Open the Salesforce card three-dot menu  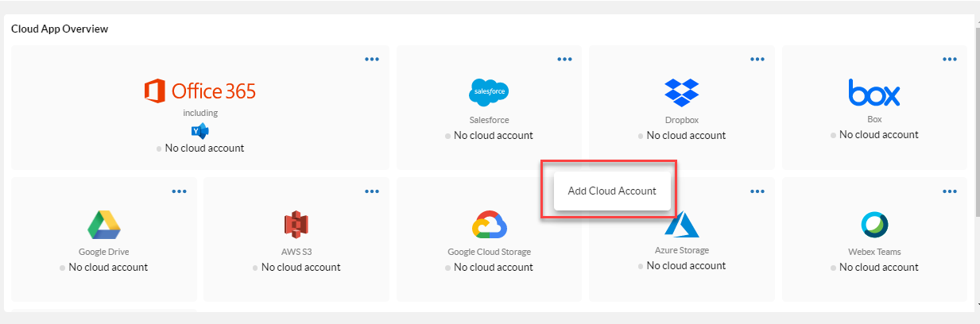click(564, 59)
